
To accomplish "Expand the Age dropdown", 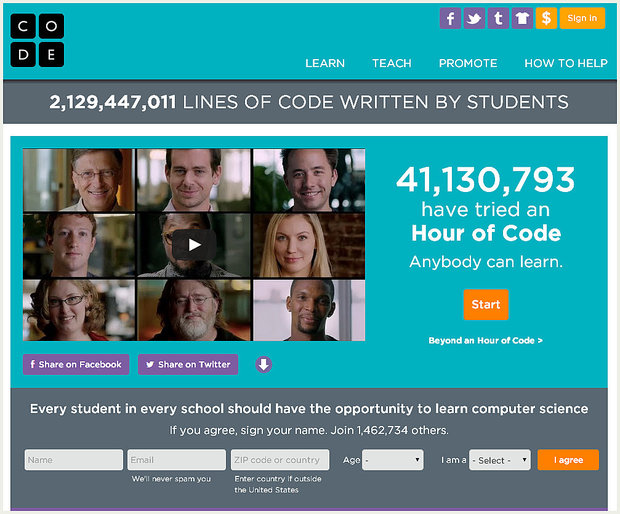I will pos(393,460).
